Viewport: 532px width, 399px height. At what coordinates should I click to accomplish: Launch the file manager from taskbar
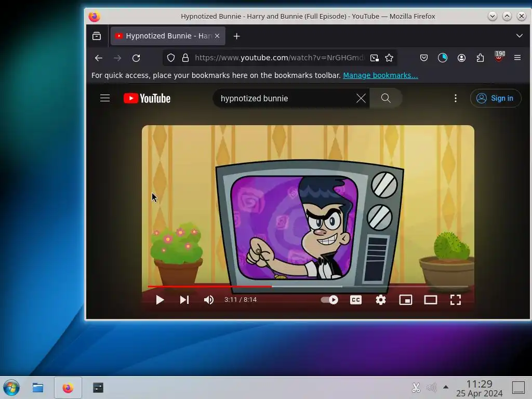[x=38, y=388]
